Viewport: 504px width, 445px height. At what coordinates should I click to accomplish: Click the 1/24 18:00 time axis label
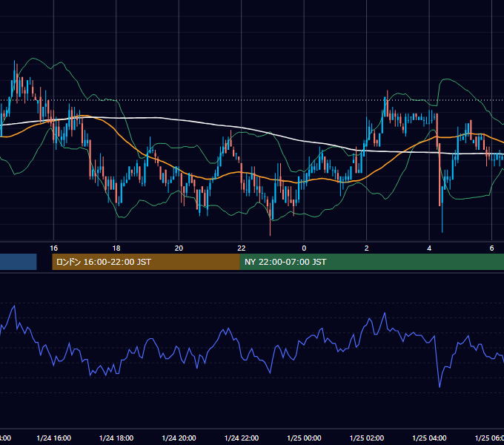click(x=116, y=438)
